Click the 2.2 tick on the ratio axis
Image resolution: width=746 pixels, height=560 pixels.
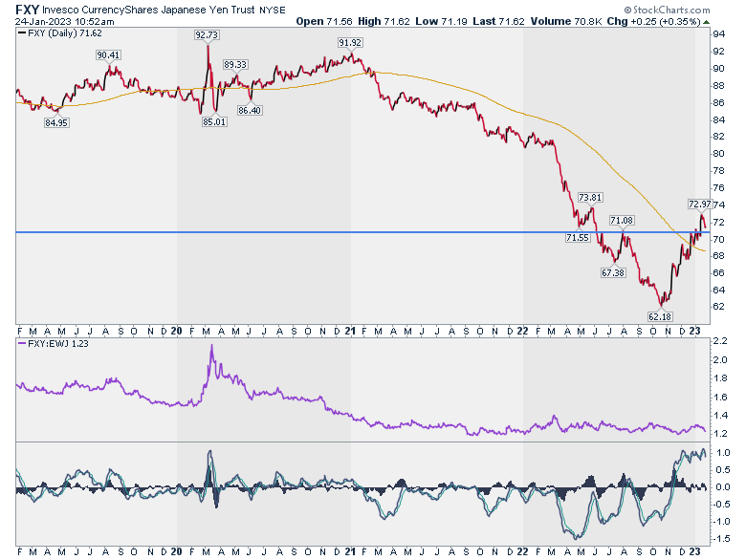pyautogui.click(x=721, y=341)
